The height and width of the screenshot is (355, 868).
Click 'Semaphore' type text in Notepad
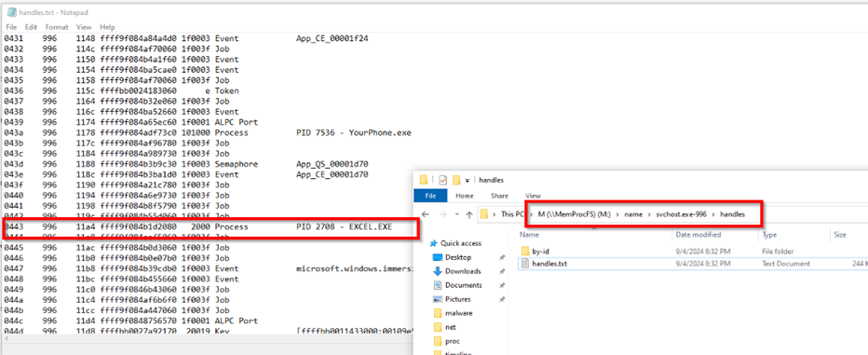click(x=237, y=165)
